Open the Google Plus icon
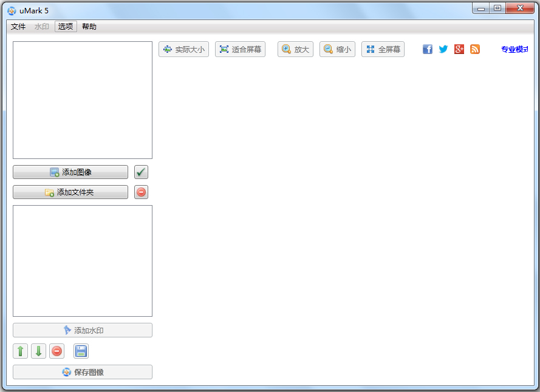Image resolution: width=540 pixels, height=392 pixels. click(459, 49)
